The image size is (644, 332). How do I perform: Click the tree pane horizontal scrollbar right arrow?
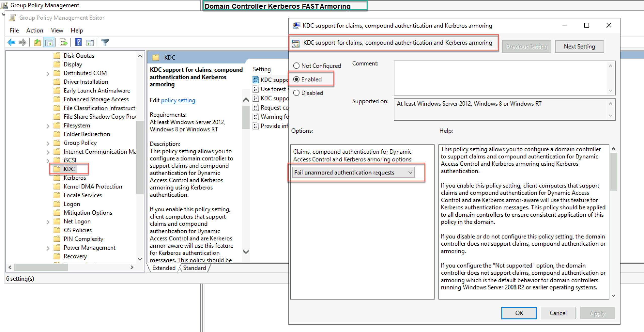[x=132, y=267]
